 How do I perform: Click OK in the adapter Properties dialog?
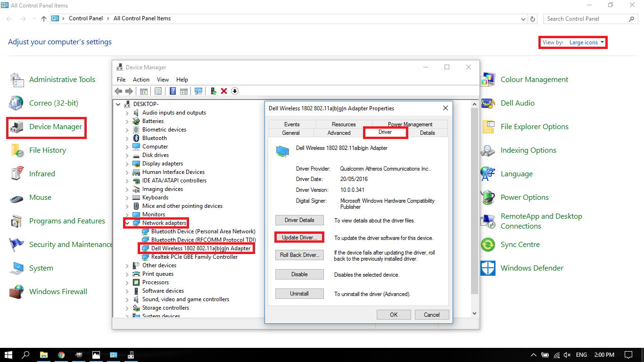(394, 315)
